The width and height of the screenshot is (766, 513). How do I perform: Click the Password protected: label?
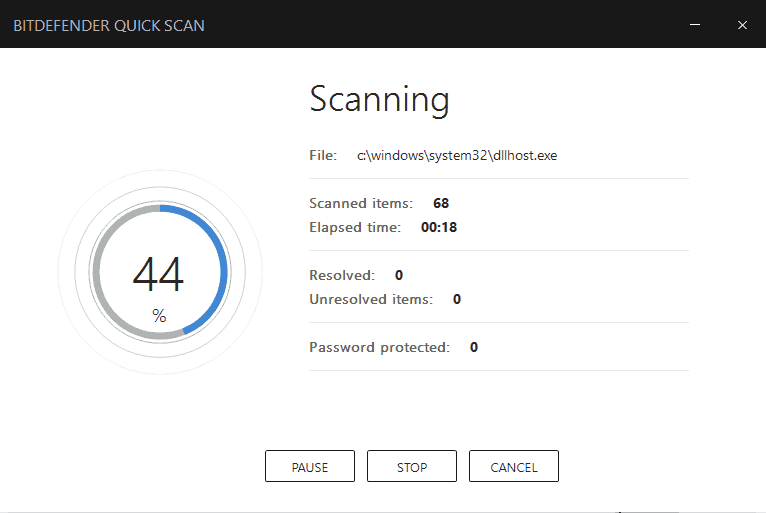click(380, 347)
